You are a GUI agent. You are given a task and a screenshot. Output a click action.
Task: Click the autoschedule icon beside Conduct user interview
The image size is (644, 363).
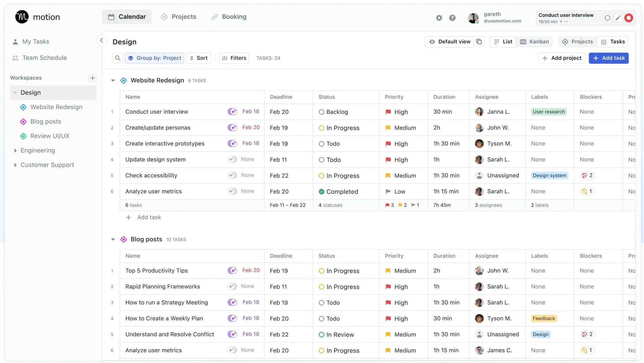232,111
